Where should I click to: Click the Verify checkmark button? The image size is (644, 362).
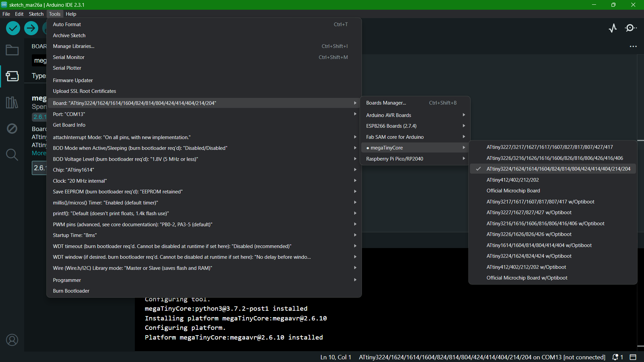coord(13,28)
